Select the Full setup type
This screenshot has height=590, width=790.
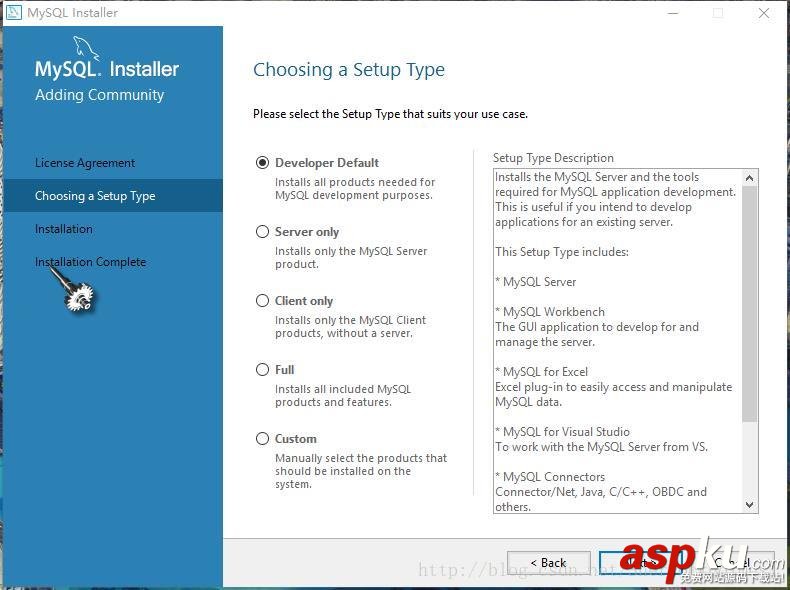pyautogui.click(x=262, y=370)
